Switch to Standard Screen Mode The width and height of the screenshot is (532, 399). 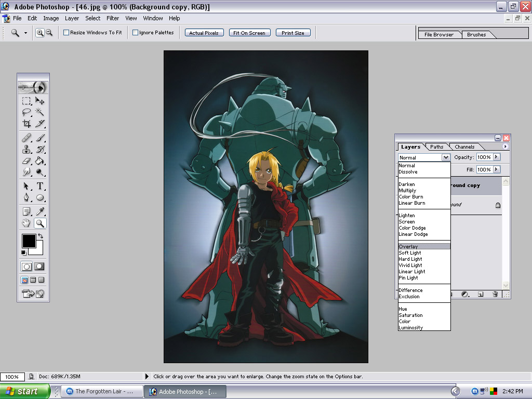pos(24,280)
